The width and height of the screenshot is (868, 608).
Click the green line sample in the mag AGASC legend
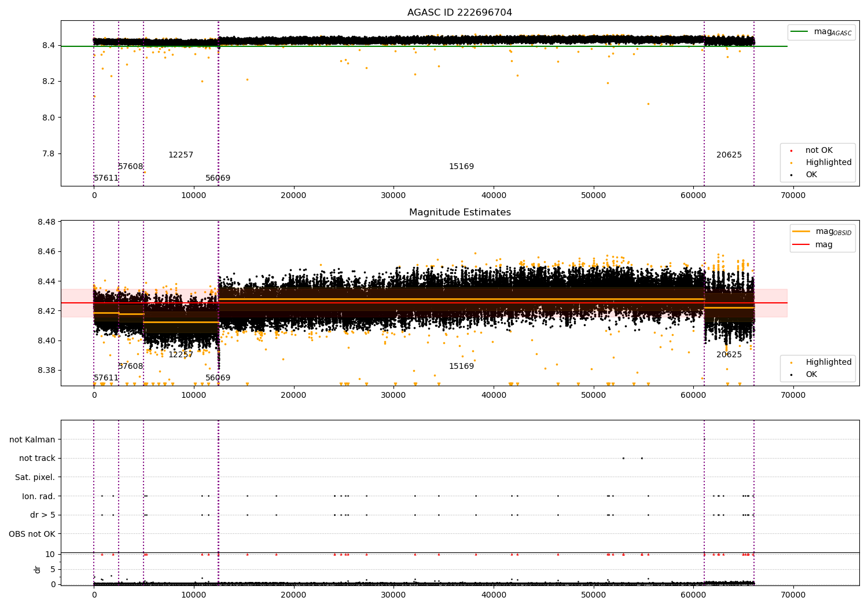point(800,32)
